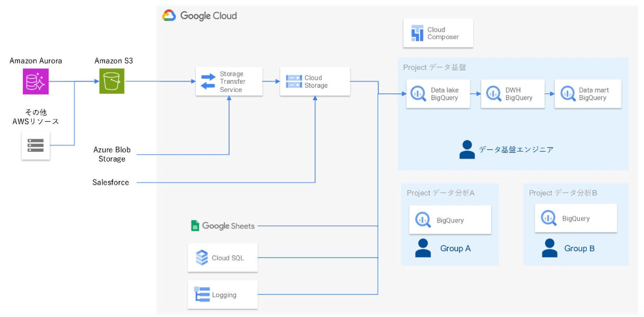Viewport: 644px width, 317px height.
Task: Click the データ基盤エンジニア person icon
Action: click(467, 149)
